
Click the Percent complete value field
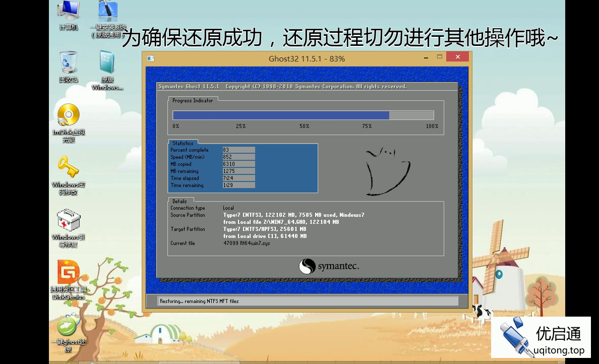(238, 150)
